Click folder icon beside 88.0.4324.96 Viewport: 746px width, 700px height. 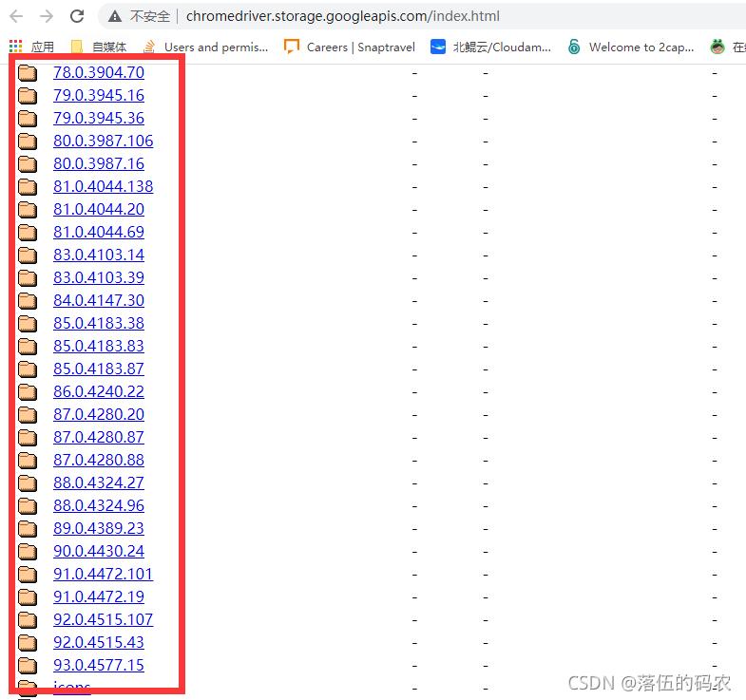pyautogui.click(x=28, y=507)
